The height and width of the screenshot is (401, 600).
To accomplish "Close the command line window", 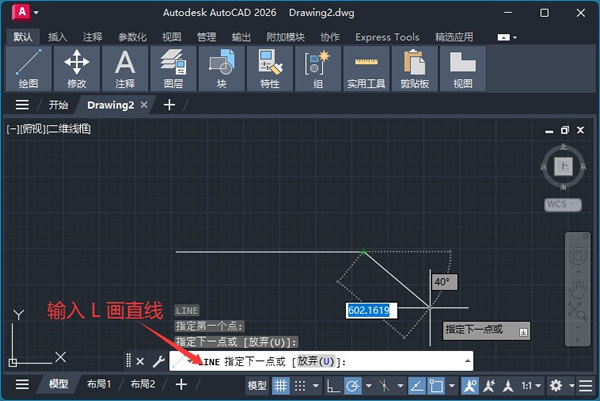I will 140,361.
